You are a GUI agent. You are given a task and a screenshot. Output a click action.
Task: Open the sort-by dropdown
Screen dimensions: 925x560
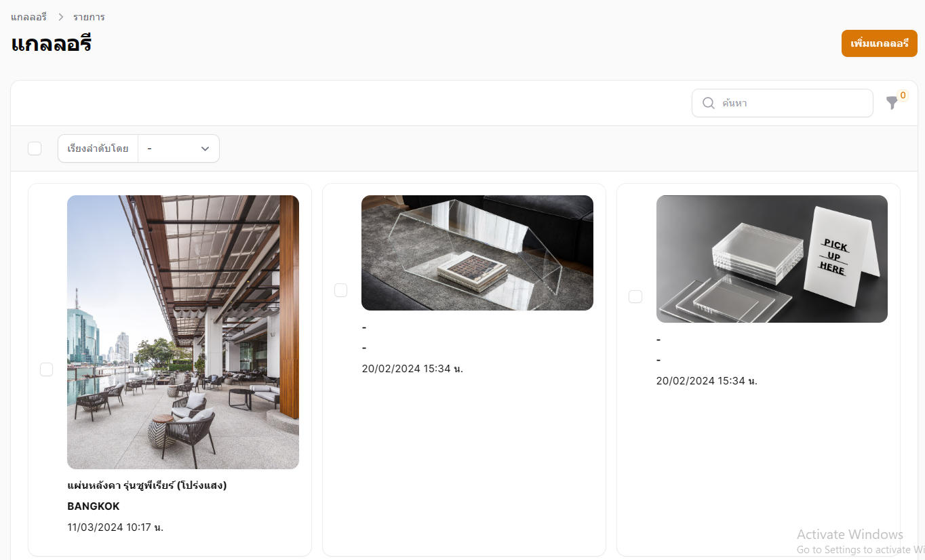[178, 148]
